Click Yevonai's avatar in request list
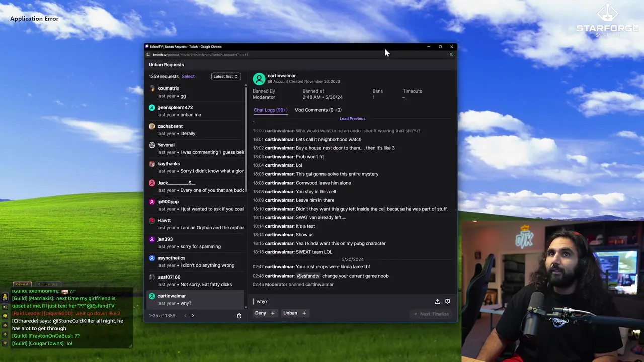 pyautogui.click(x=152, y=145)
